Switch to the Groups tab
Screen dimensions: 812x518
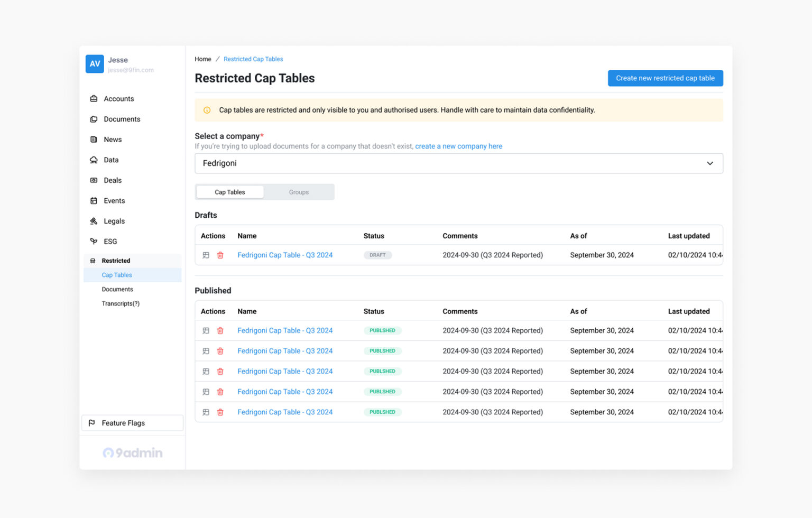tap(299, 192)
